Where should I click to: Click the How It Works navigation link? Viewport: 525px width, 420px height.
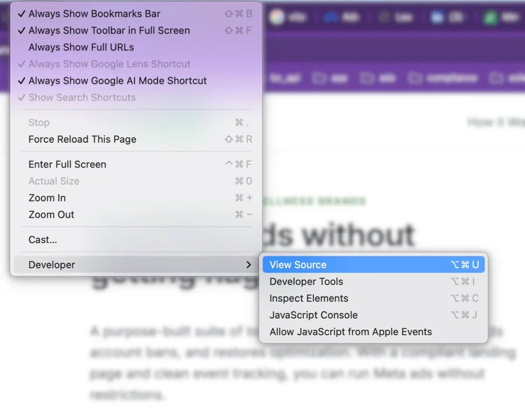point(496,122)
